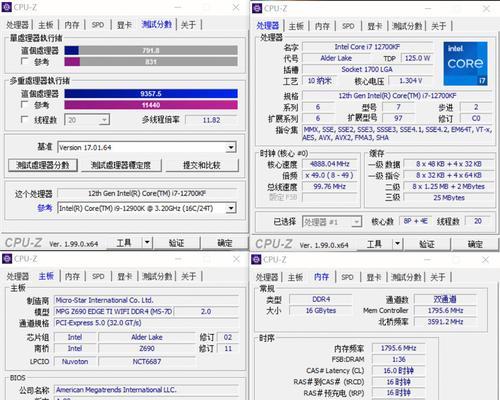Image resolution: width=500 pixels, height=400 pixels.
Task: Click the TDP value 125.0 W
Action: [x=417, y=58]
